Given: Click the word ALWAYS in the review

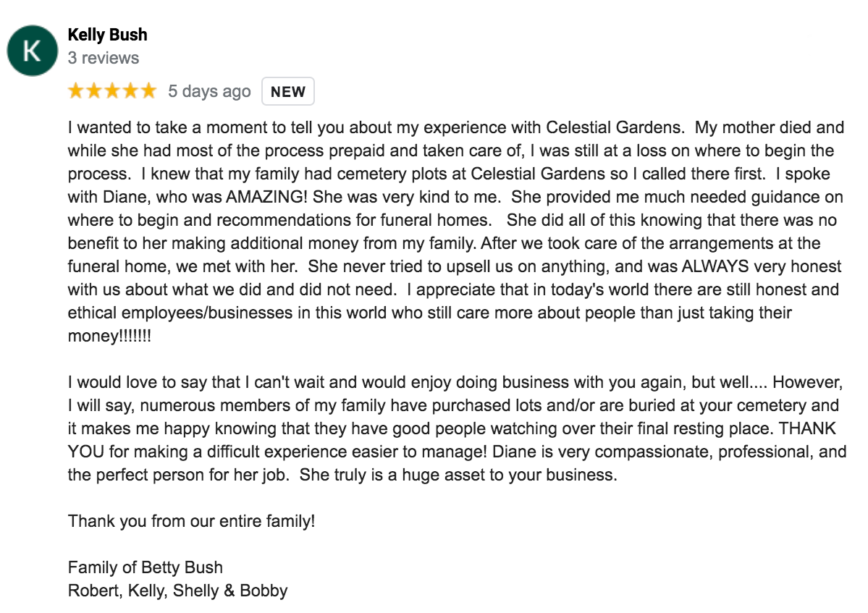Looking at the screenshot, I should click(715, 266).
